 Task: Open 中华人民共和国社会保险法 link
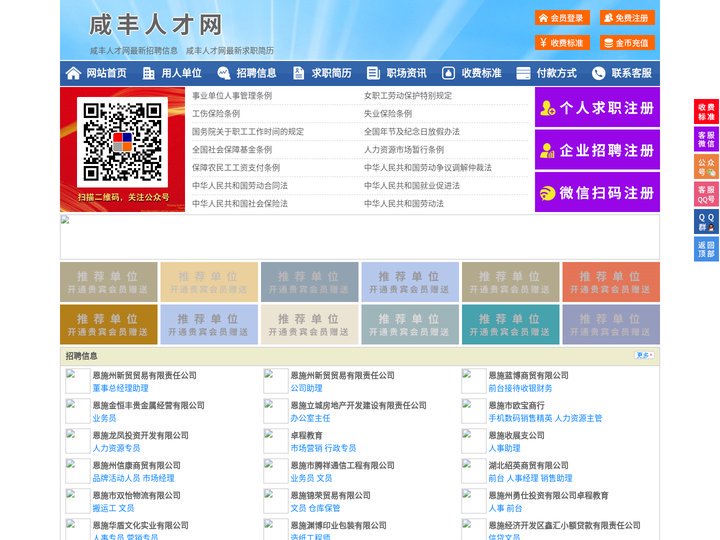tap(240, 203)
